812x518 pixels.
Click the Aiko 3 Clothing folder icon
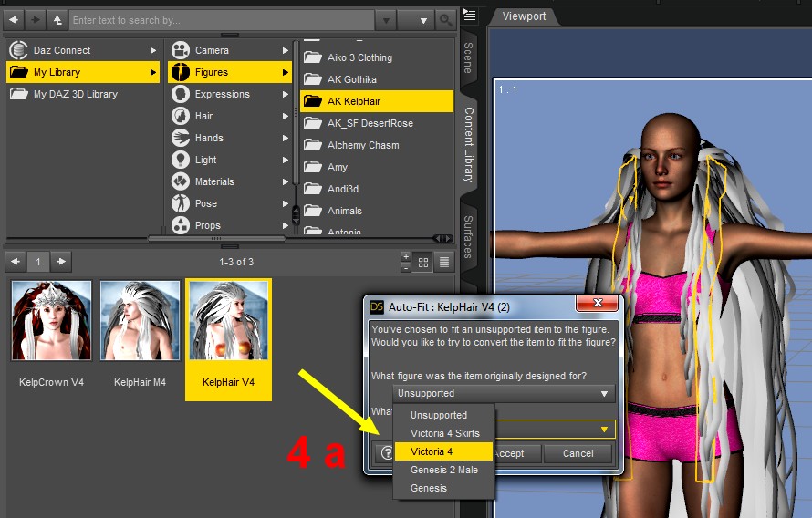[x=312, y=57]
